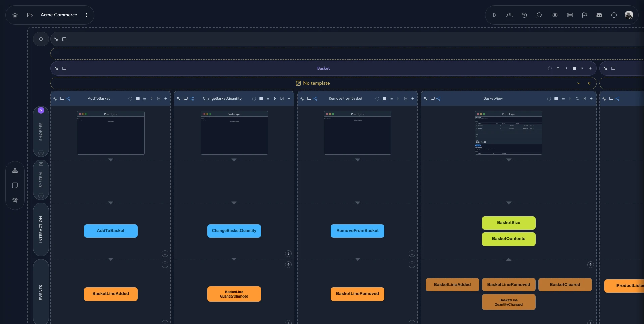This screenshot has width=644, height=324.
Task: Open the BasketView prototype thumbnail
Action: pos(508,133)
